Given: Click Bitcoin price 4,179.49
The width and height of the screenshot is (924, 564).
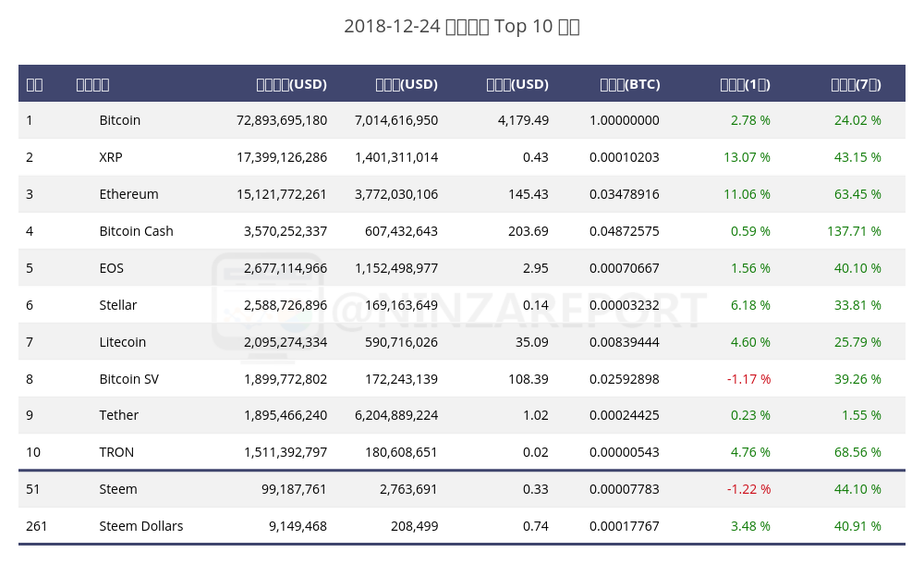Looking at the screenshot, I should 523,120.
